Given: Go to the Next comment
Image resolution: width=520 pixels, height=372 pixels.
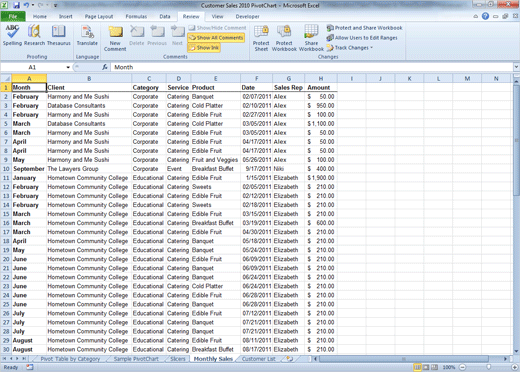Looking at the screenshot, I should click(x=177, y=36).
